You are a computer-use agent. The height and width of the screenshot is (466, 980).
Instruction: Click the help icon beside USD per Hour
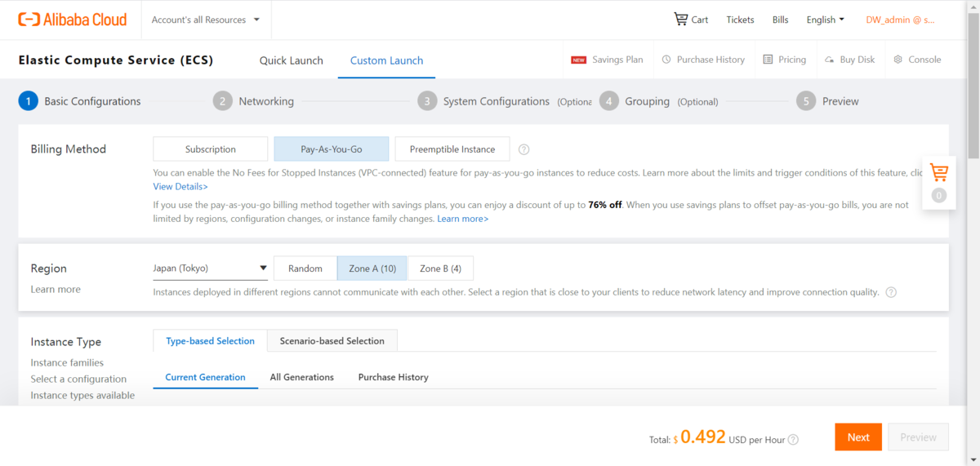click(x=793, y=440)
